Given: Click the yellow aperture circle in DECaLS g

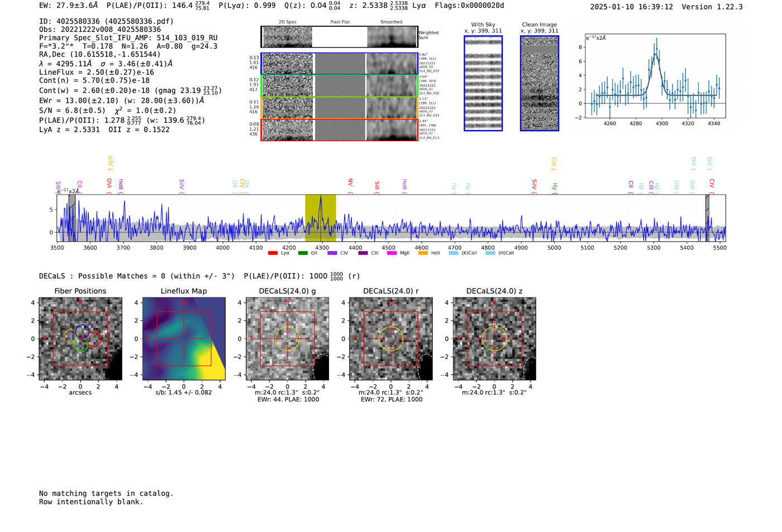Looking at the screenshot, I should pos(288,339).
